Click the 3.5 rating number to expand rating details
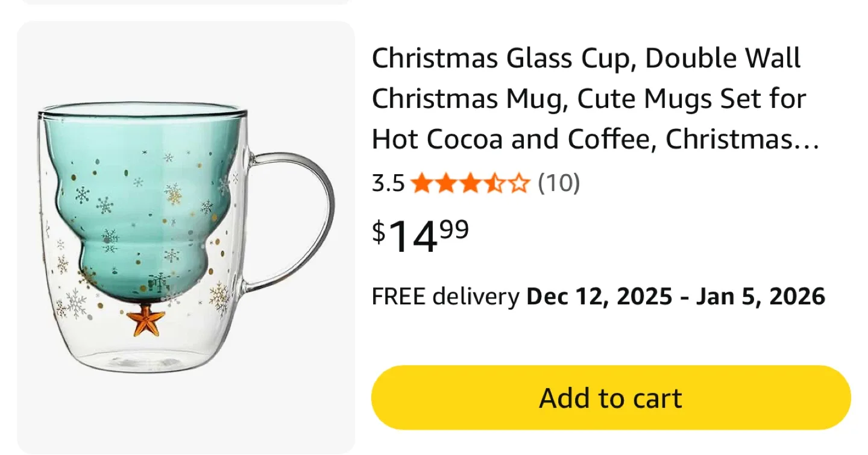868x455 pixels. 388,183
